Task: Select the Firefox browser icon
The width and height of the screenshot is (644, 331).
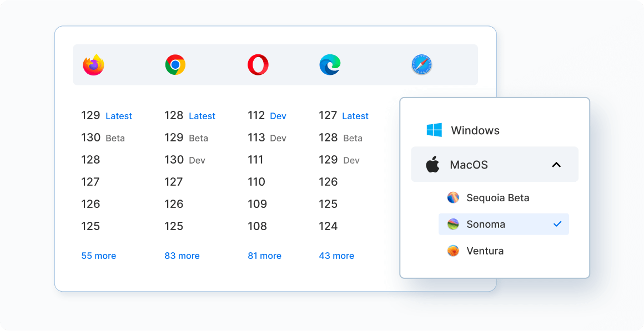Action: point(93,64)
